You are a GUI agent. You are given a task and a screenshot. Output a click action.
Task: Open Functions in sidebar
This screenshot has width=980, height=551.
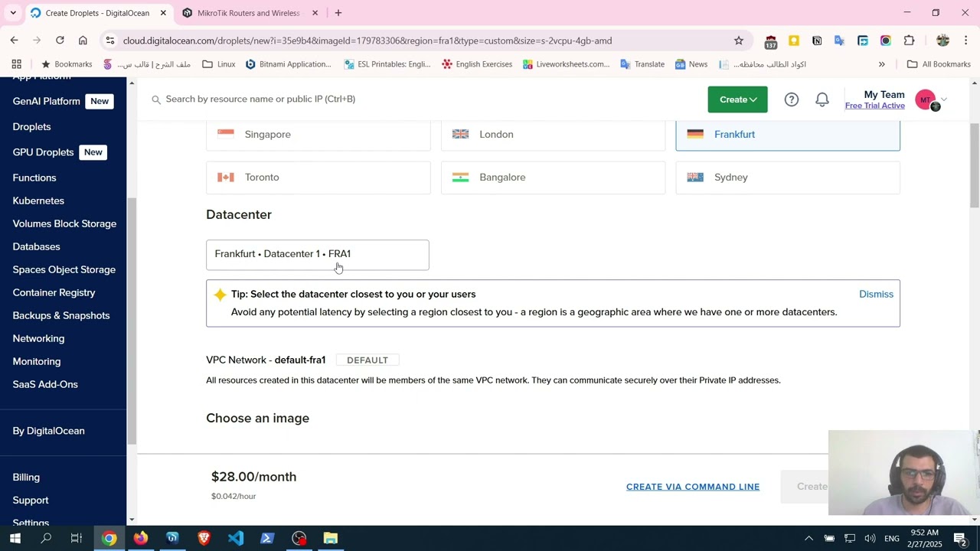click(34, 178)
